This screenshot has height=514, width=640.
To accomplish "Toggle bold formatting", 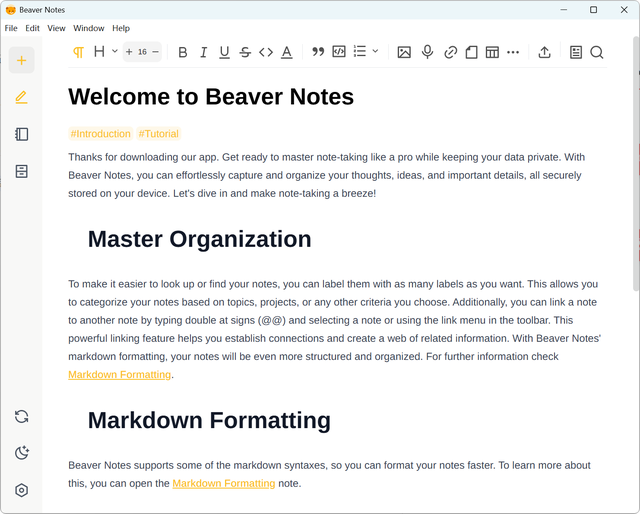I will point(182,52).
